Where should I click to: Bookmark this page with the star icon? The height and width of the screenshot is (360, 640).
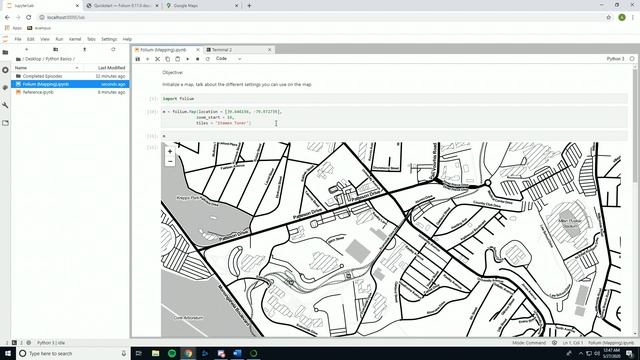609,18
